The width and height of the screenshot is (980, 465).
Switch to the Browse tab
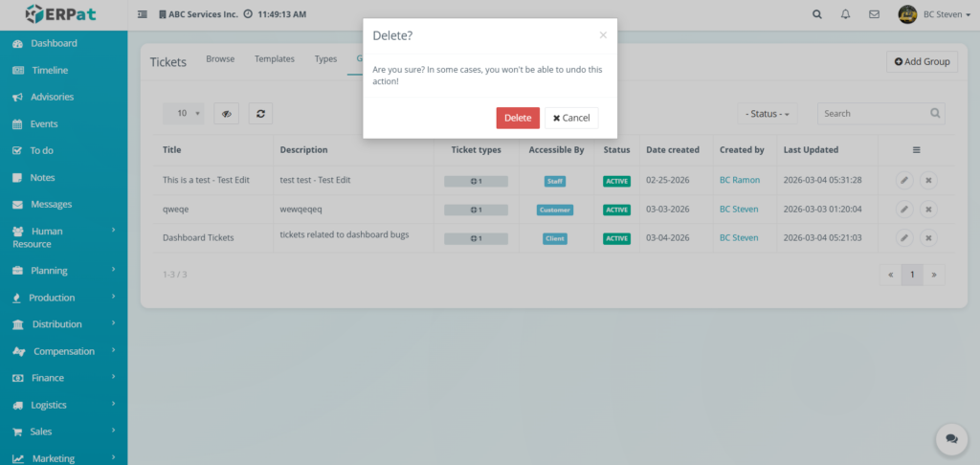220,58
